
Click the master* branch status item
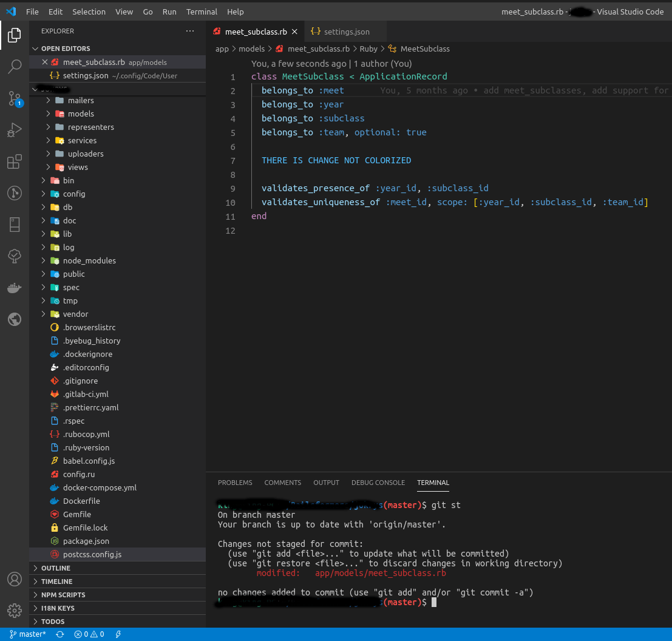[x=27, y=634]
